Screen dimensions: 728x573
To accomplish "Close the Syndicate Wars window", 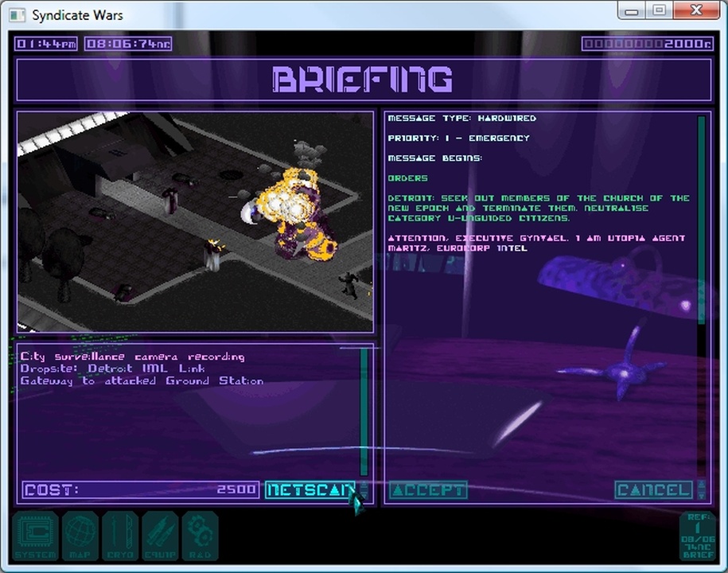I will 696,10.
